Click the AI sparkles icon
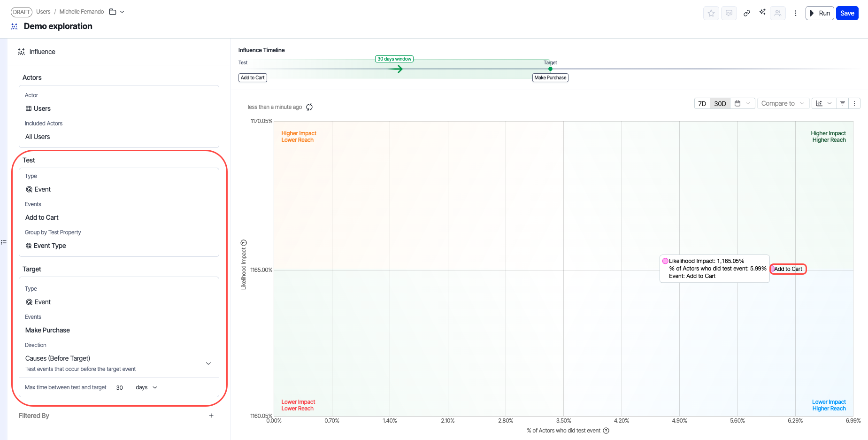 click(x=762, y=12)
